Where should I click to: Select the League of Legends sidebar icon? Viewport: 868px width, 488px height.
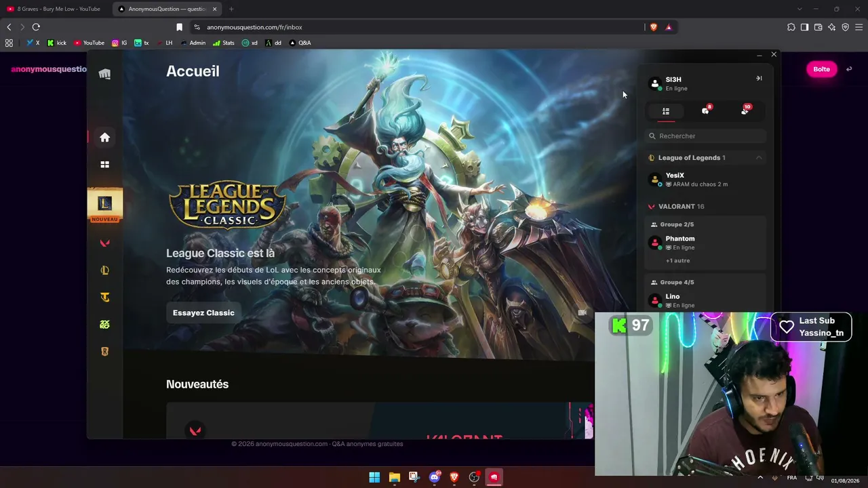pos(104,270)
